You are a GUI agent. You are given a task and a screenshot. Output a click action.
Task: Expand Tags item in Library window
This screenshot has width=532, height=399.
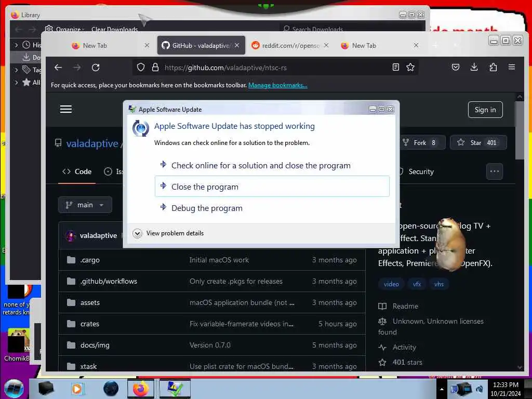(x=16, y=70)
